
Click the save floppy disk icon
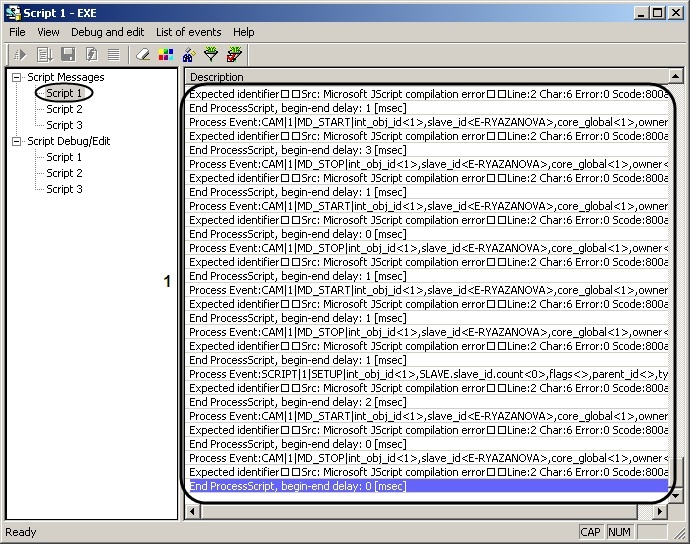(x=68, y=54)
